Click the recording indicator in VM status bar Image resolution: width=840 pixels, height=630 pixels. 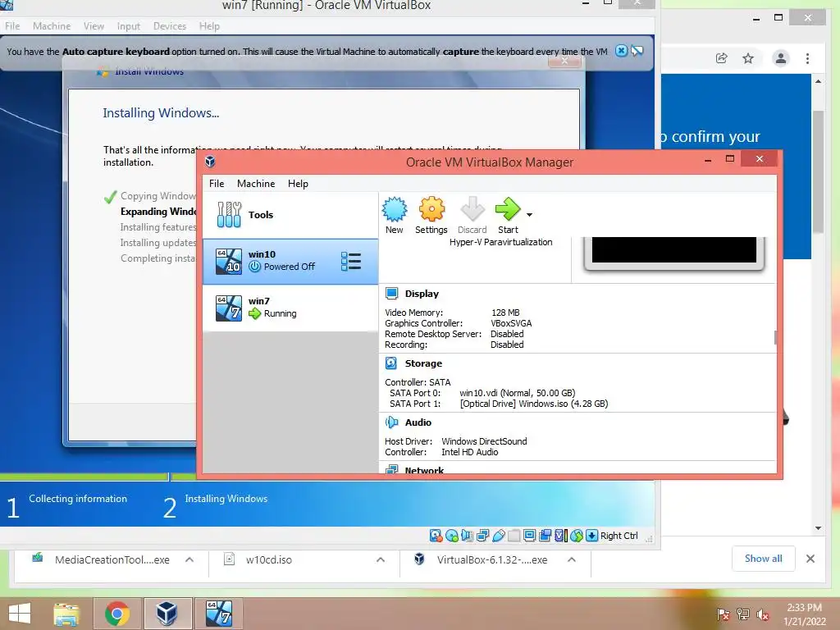pyautogui.click(x=545, y=536)
